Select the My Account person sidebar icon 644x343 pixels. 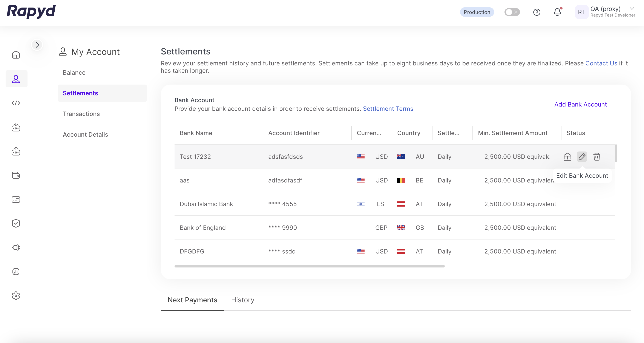16,79
